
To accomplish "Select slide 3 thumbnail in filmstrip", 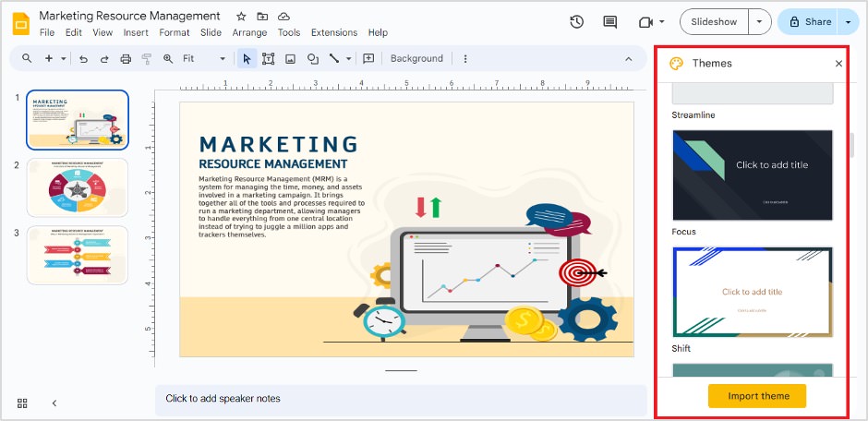I will (78, 255).
